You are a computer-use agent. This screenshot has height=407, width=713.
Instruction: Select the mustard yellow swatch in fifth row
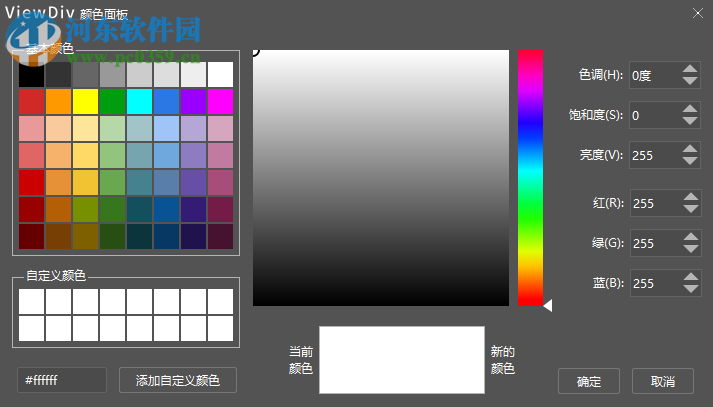point(85,182)
